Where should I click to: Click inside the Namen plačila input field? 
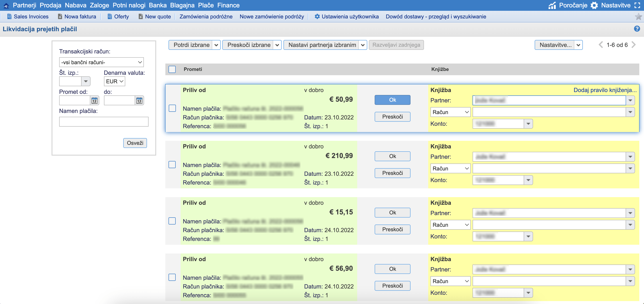coord(104,121)
